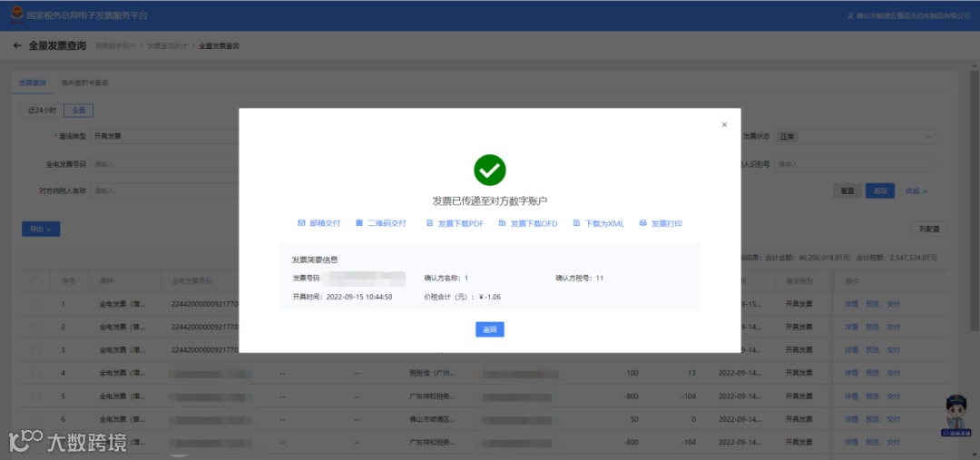Close the dialog with the X icon
This screenshot has width=980, height=460.
click(724, 125)
